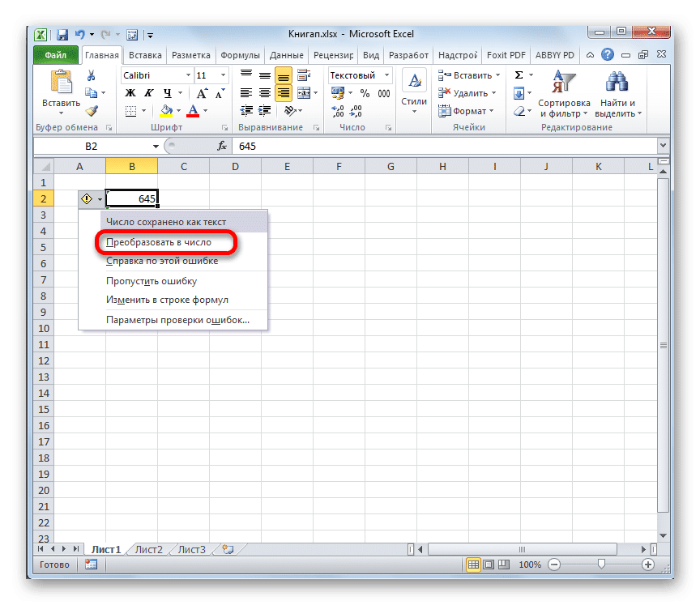Click the fill color bucket icon
Image resolution: width=700 pixels, height=605 pixels.
click(167, 111)
